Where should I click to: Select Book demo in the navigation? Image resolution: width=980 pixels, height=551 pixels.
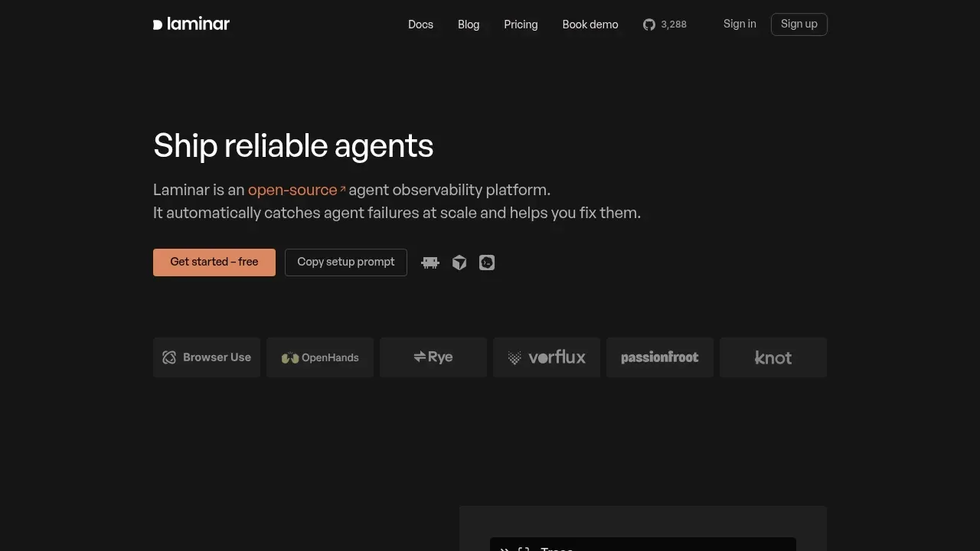(x=590, y=24)
